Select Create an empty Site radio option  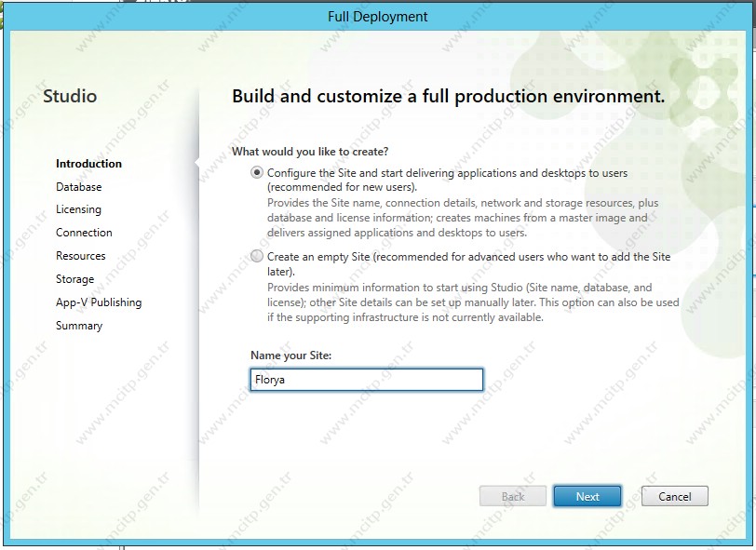pos(257,256)
